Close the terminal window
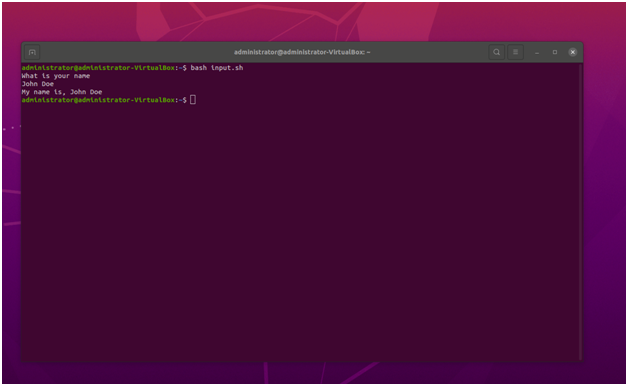The width and height of the screenshot is (628, 386). pyautogui.click(x=573, y=52)
